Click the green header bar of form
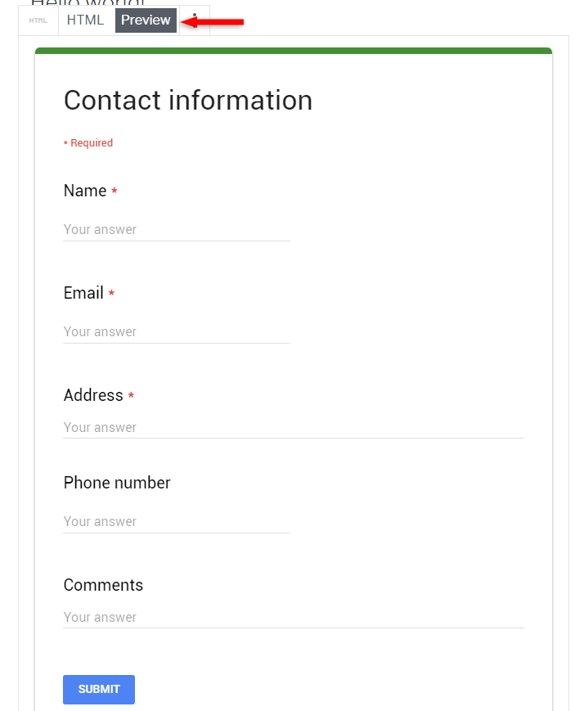588x711 pixels. (294, 51)
